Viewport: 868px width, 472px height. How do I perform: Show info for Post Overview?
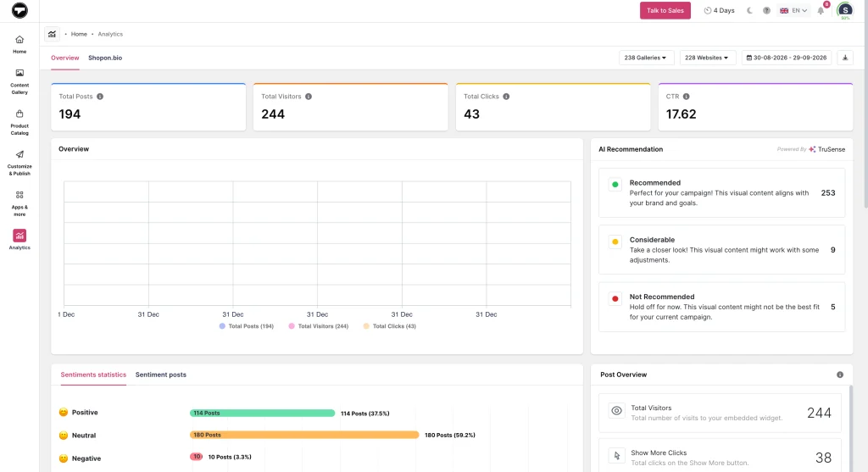(840, 375)
